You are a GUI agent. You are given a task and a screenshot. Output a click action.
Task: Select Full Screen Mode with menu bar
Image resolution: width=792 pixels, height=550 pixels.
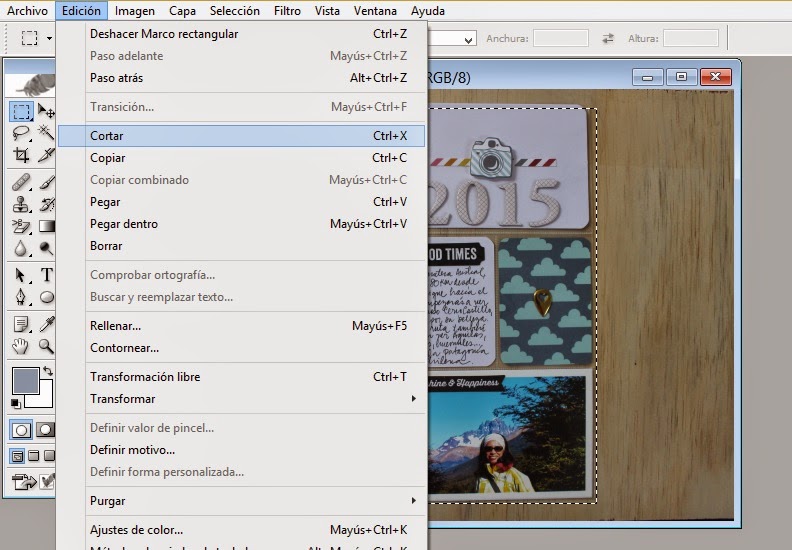(x=33, y=456)
